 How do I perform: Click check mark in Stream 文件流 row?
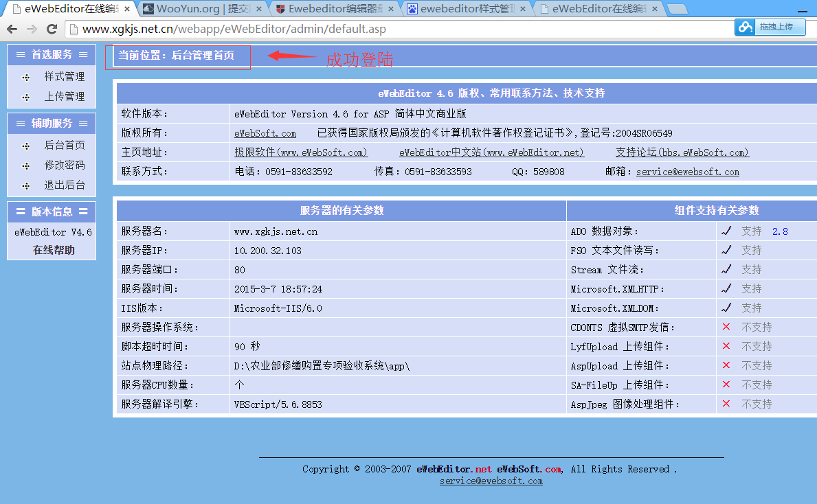tap(726, 269)
